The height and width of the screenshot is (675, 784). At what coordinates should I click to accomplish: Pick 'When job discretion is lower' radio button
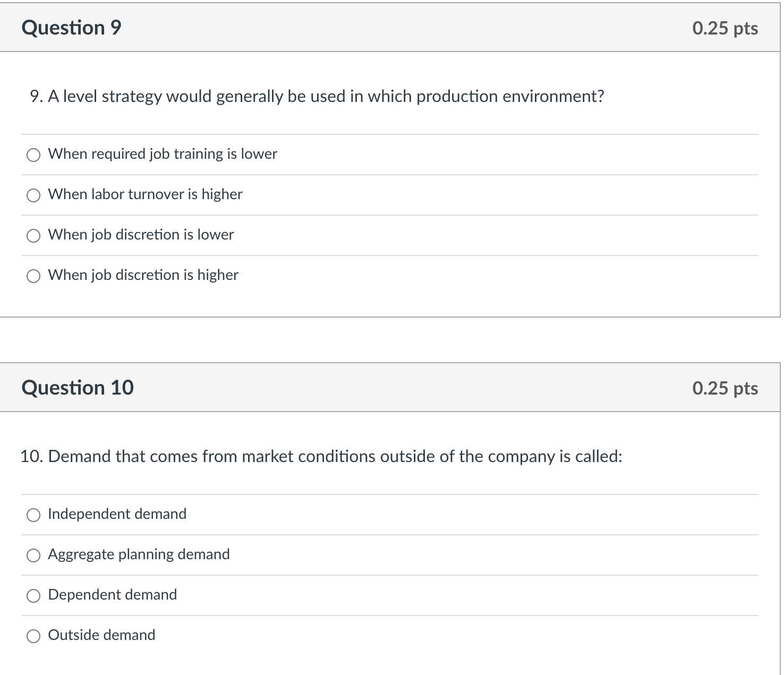click(x=33, y=235)
